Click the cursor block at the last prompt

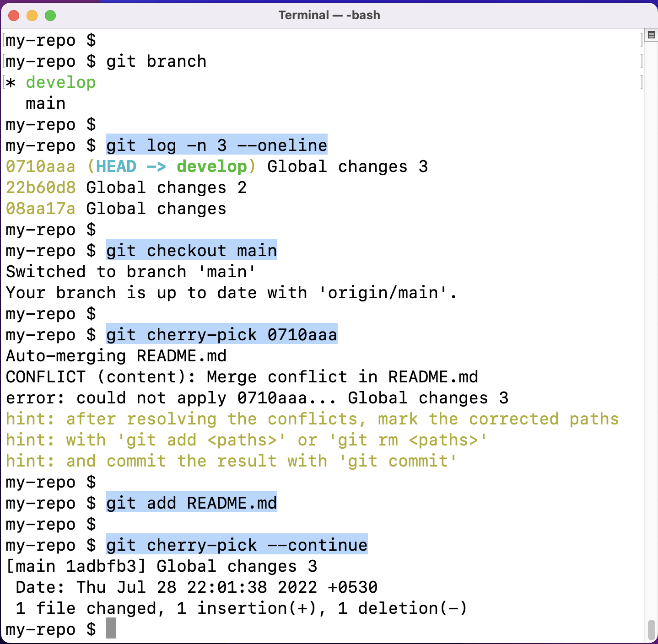pos(111,628)
